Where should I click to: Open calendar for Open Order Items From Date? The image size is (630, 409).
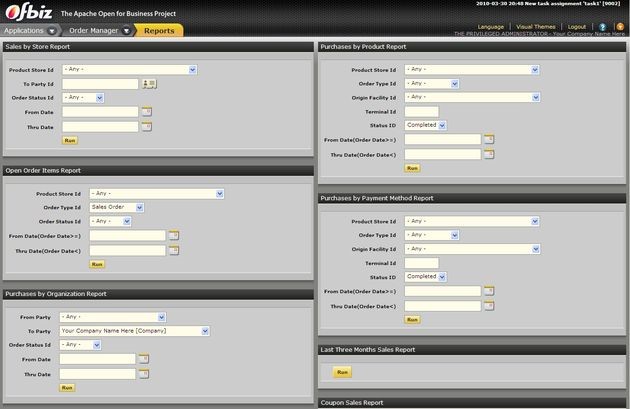174,235
